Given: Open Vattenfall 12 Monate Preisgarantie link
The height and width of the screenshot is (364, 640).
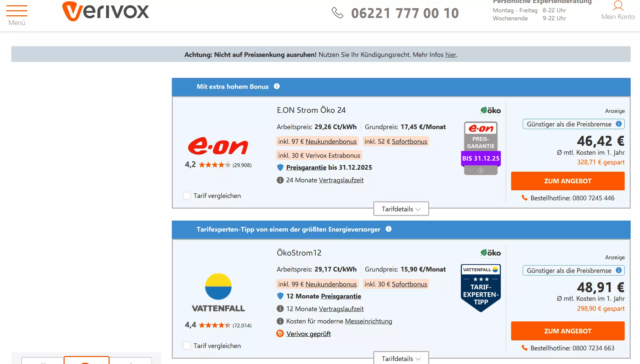Looking at the screenshot, I should coord(341,296).
